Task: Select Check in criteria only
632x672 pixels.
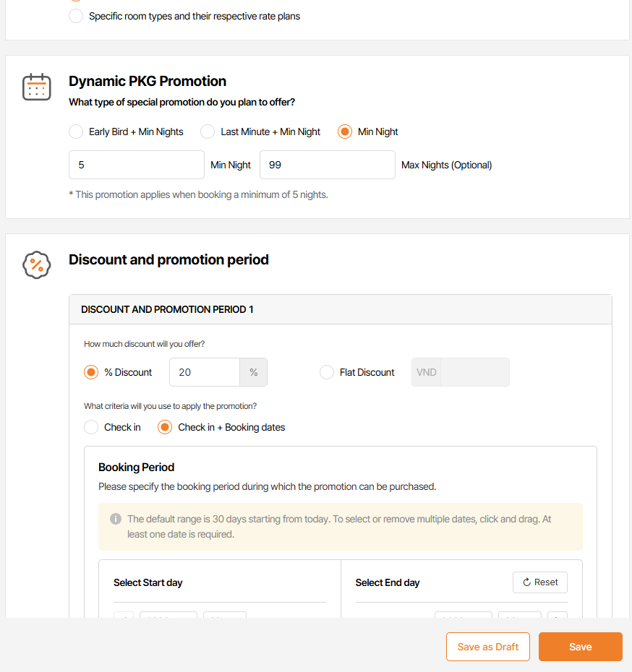Action: pos(91,427)
